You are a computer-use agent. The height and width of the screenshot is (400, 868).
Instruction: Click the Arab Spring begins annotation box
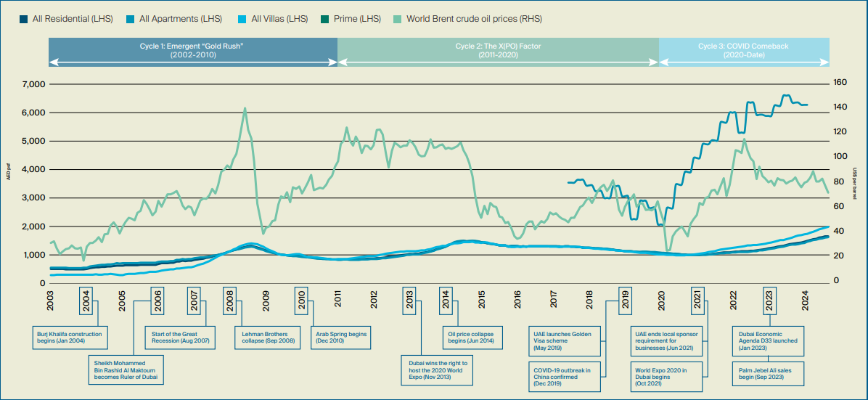pos(341,338)
